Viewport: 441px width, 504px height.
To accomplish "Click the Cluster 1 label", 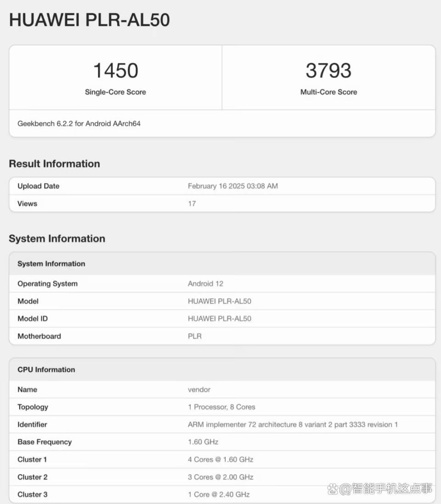I will coord(32,460).
